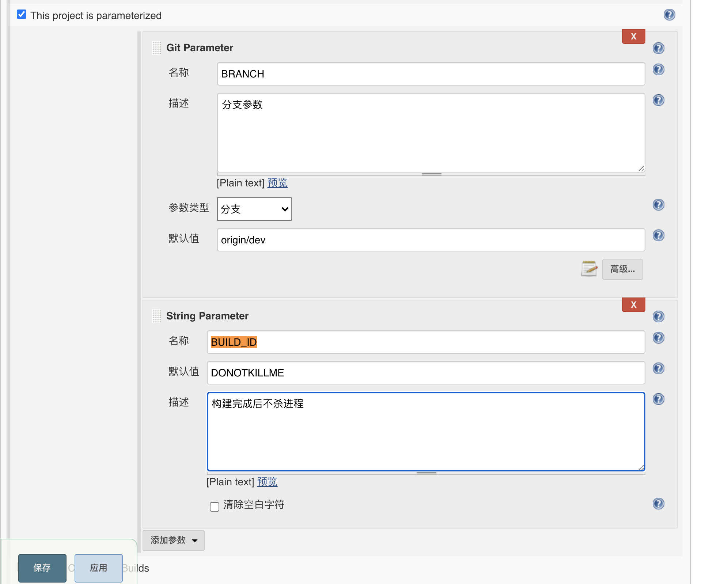Click 预览 link under Git Parameter description
The height and width of the screenshot is (584, 728).
coord(277,183)
